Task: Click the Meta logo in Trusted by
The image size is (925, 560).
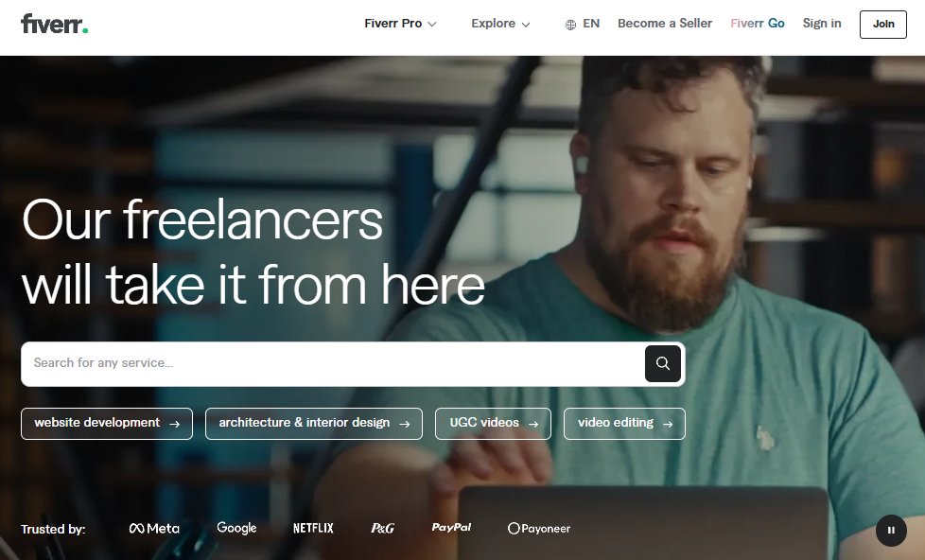Action: click(x=154, y=528)
